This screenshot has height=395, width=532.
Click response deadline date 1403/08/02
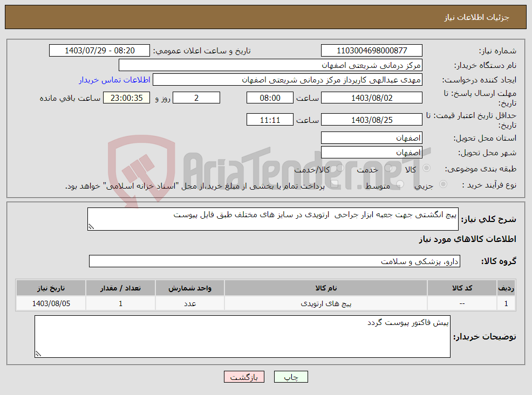(372, 98)
